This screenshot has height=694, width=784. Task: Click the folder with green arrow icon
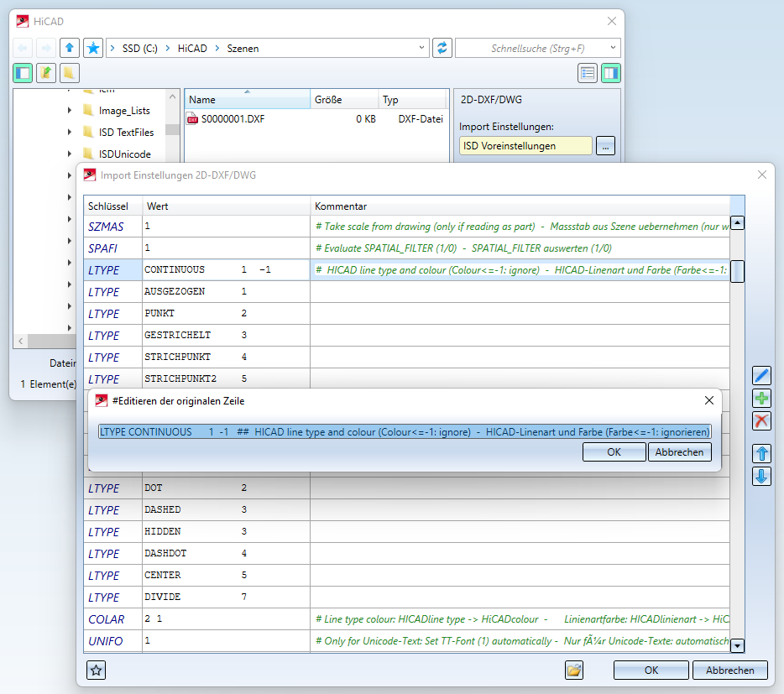pyautogui.click(x=46, y=73)
